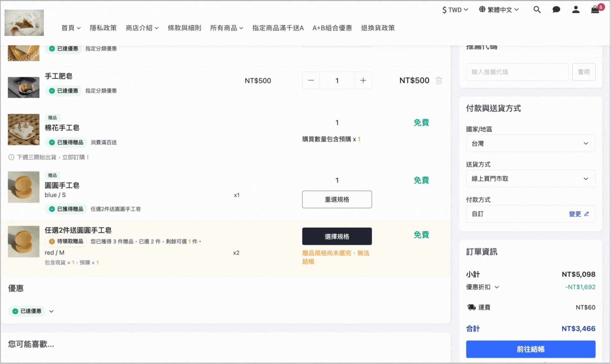Open the 送貨方式 線上買門市取 dropdown
Screen dimensions: 611x364
(531, 179)
